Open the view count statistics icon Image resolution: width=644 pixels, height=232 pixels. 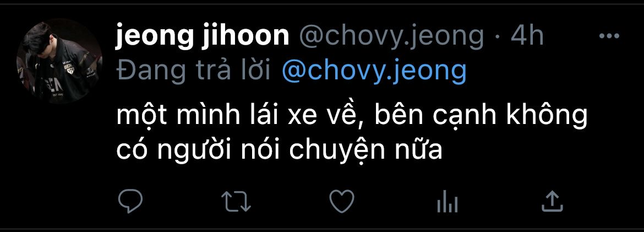coord(447,202)
